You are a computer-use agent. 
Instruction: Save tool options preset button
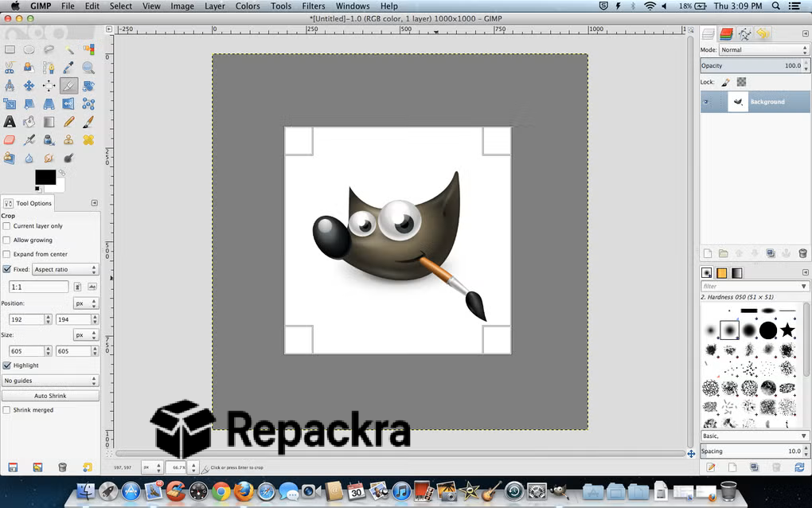coord(13,467)
